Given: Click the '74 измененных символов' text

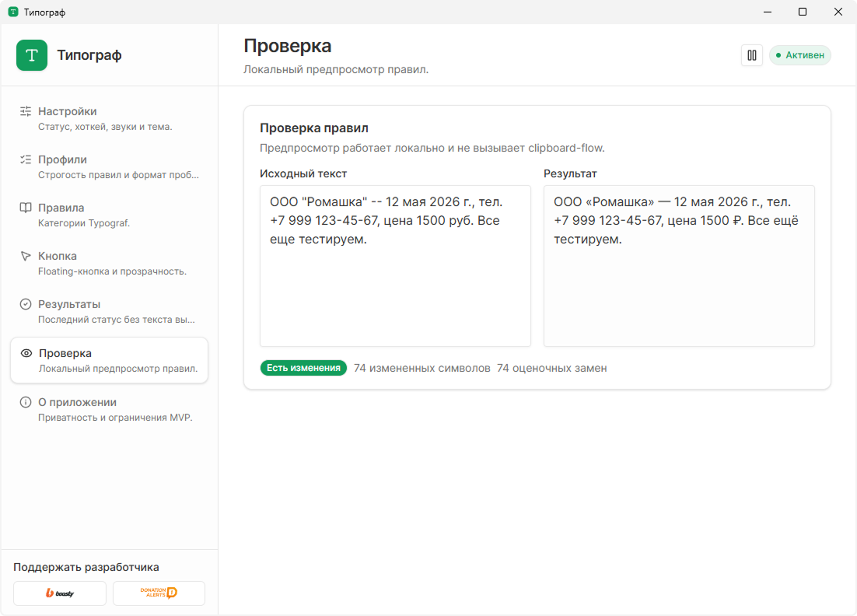Looking at the screenshot, I should [422, 369].
